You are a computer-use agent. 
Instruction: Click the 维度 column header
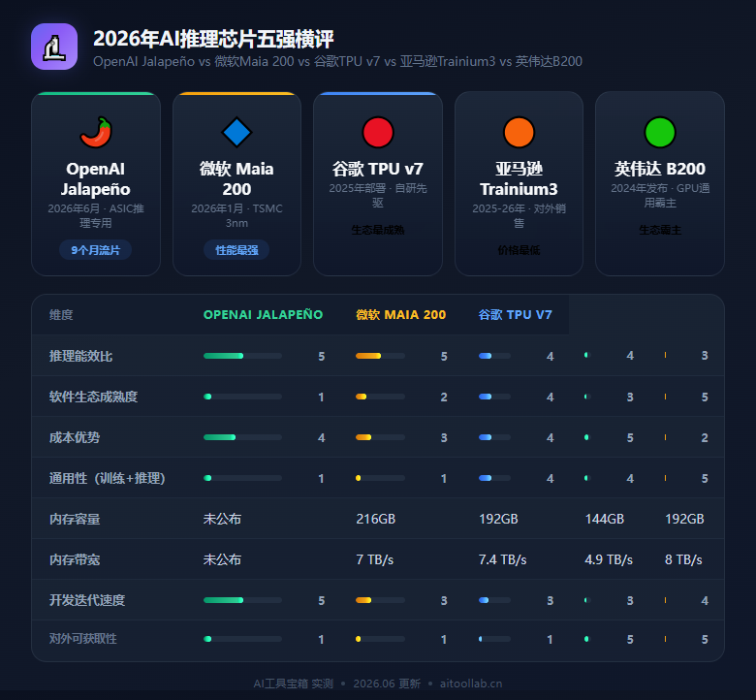(61, 314)
